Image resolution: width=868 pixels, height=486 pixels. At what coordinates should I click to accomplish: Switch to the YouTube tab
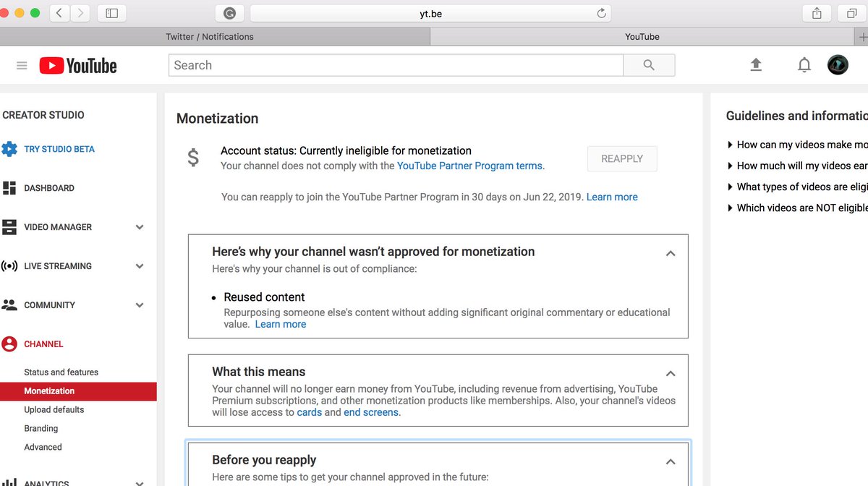pos(642,36)
